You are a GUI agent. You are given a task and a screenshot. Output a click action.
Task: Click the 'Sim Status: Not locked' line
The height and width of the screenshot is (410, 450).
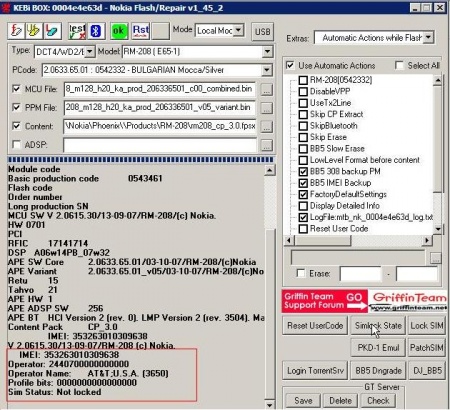(55, 392)
